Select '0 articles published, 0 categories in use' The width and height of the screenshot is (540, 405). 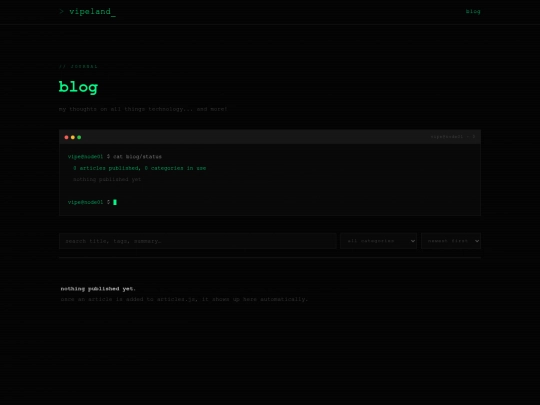pyautogui.click(x=139, y=168)
